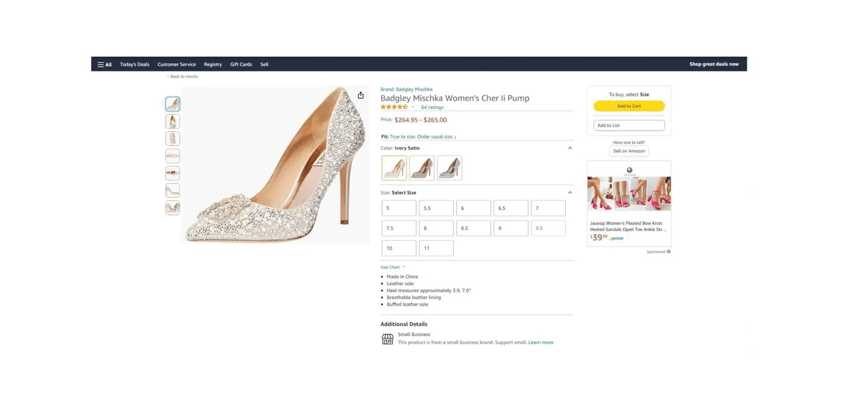This screenshot has height=419, width=868.
Task: Click the Sell menu item
Action: click(x=264, y=64)
